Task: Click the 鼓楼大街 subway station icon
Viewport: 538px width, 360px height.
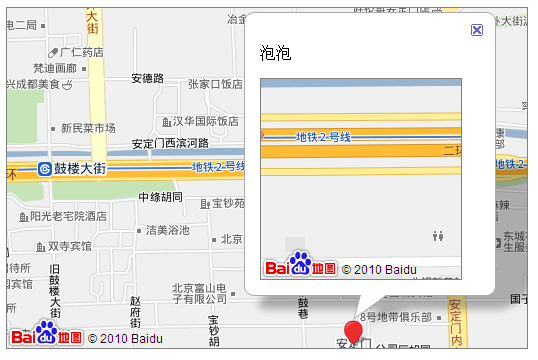Action: pos(45,169)
